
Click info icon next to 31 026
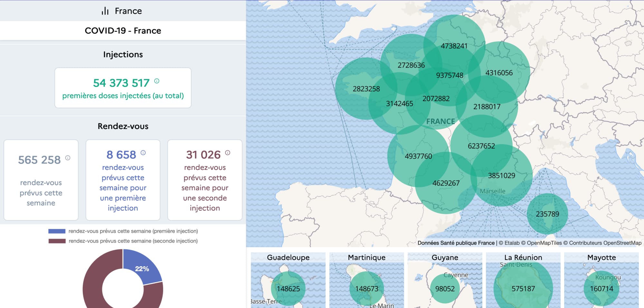point(228,153)
